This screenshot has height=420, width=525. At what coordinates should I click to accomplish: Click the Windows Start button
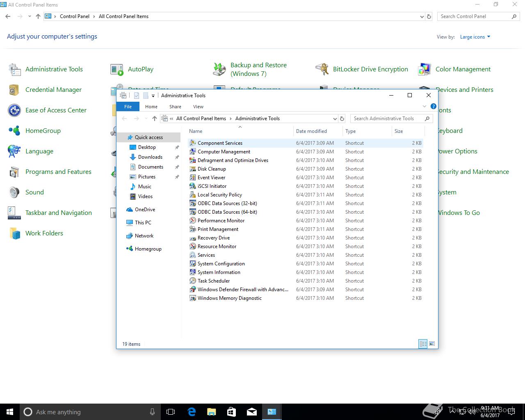coord(10,412)
